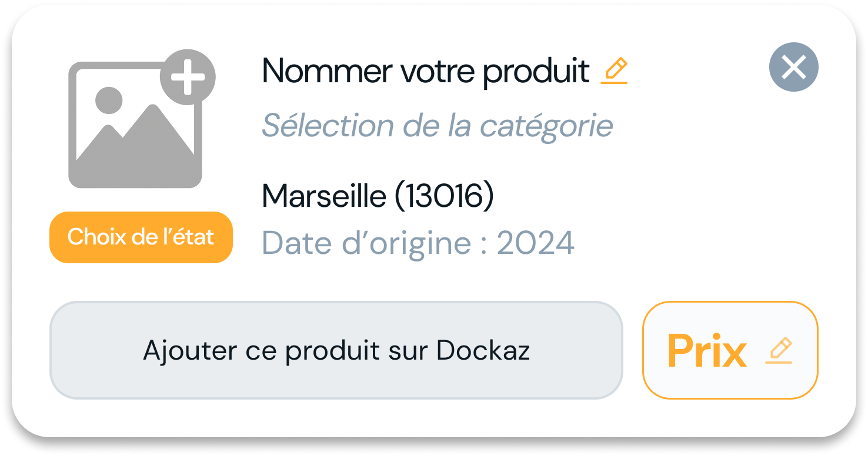Click 'Date d'origine : 2024' line
868x456 pixels.
418,243
